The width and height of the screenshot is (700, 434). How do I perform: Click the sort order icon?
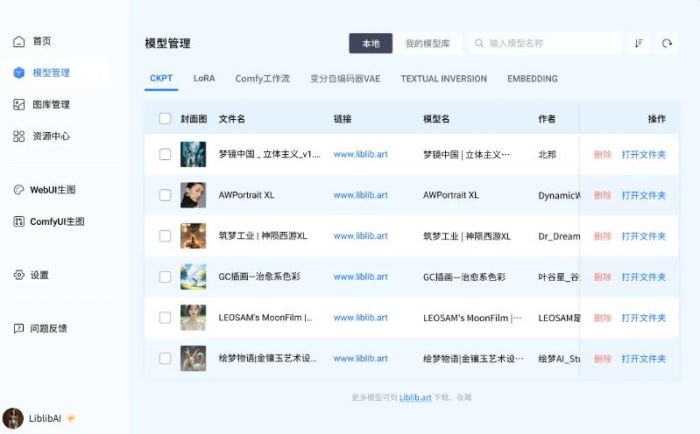639,43
